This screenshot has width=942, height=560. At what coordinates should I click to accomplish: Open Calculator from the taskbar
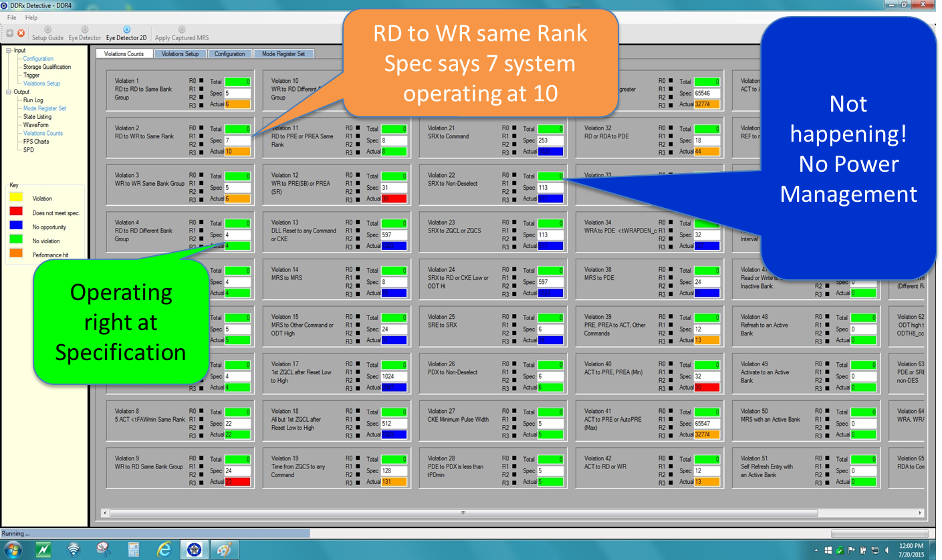134,549
